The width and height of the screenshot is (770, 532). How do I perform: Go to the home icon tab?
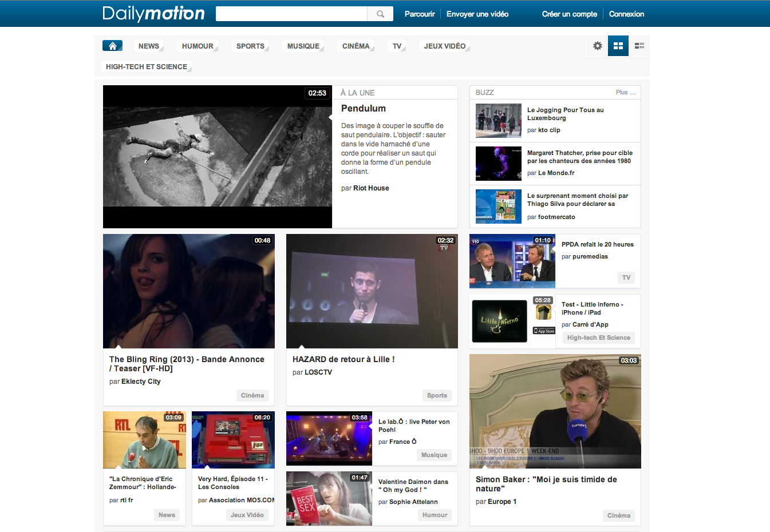(112, 46)
